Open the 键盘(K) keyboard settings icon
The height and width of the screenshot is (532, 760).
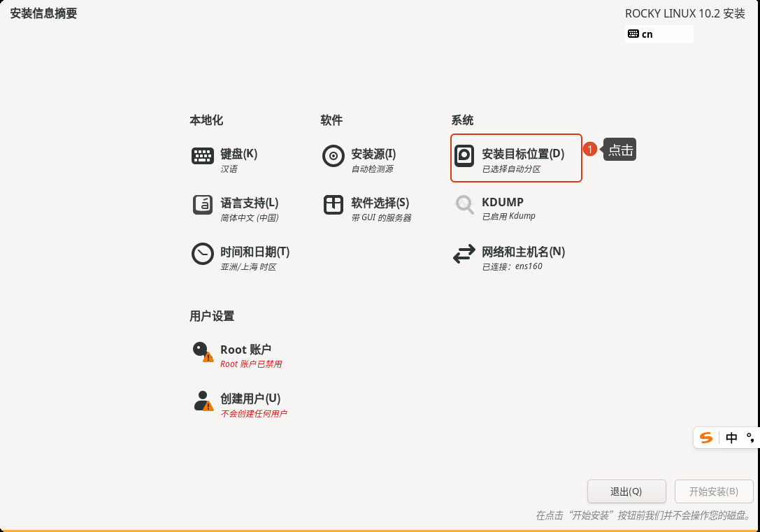203,156
